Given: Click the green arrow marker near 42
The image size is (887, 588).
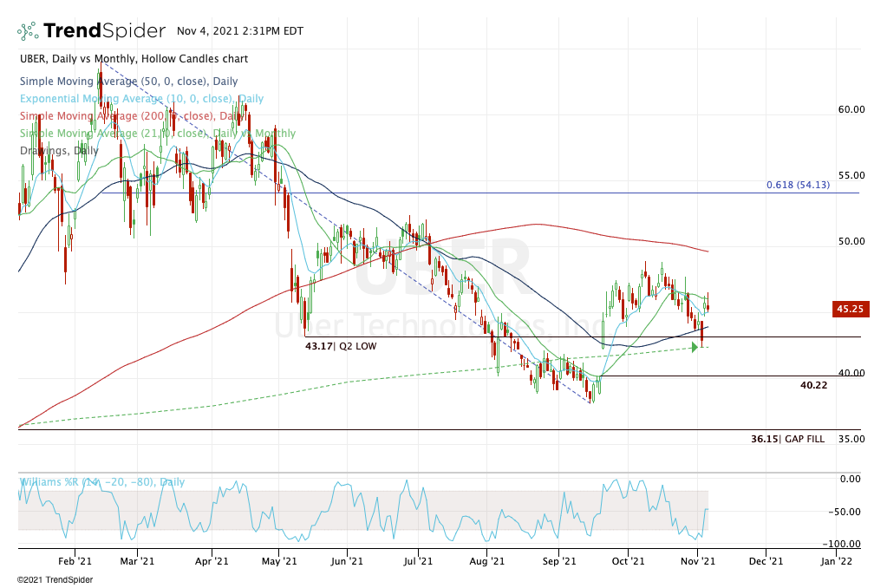Looking at the screenshot, I should tap(695, 348).
